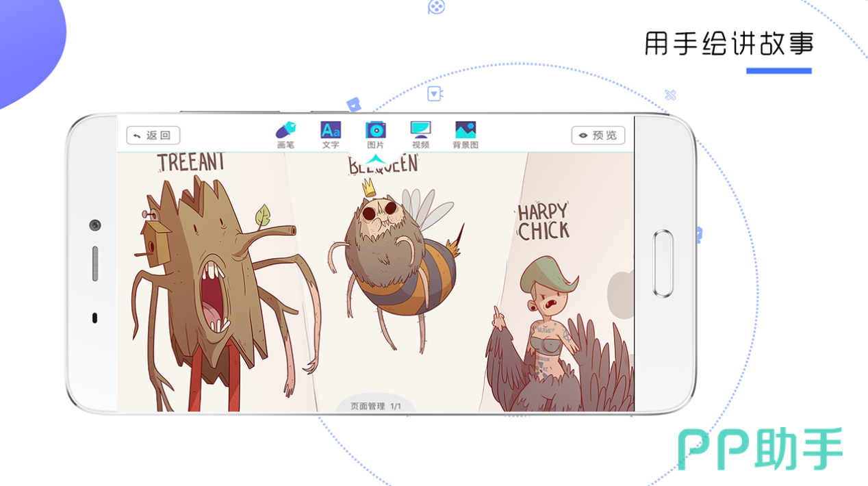Collapse toolbar with the up chevron below 图片

[x=375, y=159]
